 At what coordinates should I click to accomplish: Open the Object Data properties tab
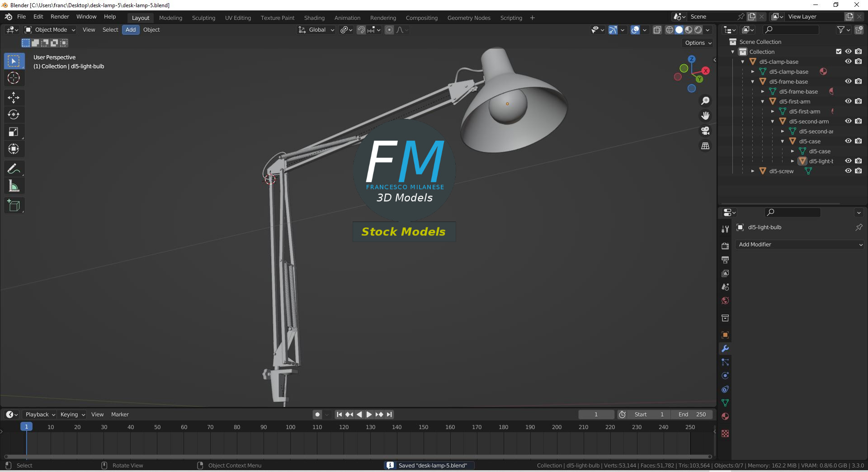click(x=725, y=403)
